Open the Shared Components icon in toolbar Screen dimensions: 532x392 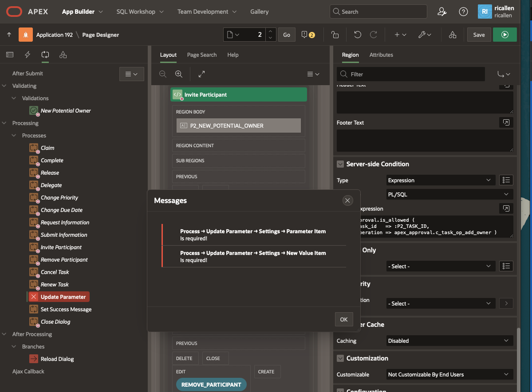(452, 35)
